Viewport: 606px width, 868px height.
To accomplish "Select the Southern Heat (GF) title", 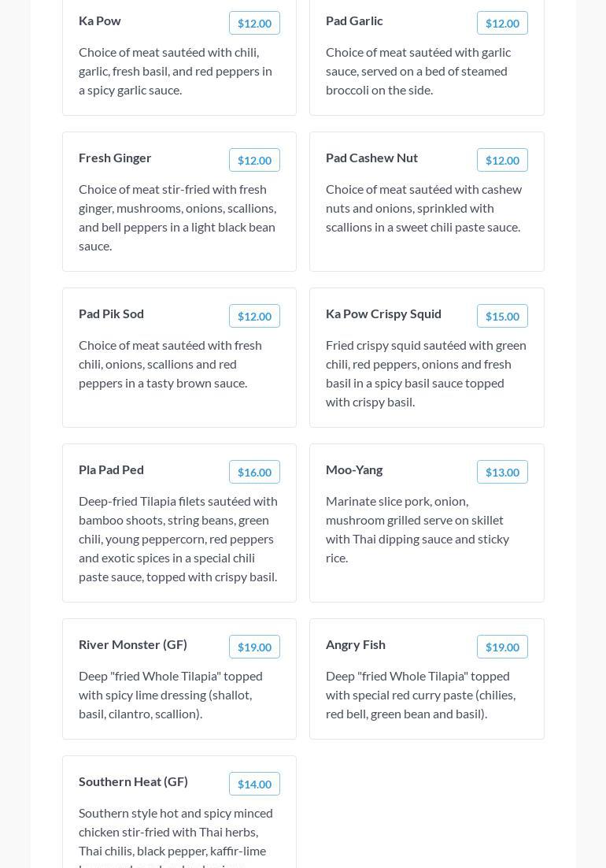I will pos(133,781).
